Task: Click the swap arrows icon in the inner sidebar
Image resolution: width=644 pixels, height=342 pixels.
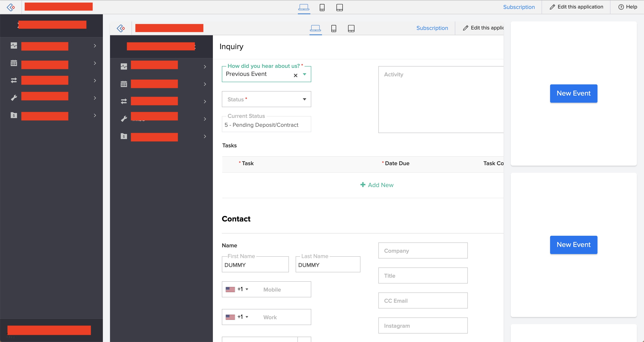Action: tap(124, 101)
